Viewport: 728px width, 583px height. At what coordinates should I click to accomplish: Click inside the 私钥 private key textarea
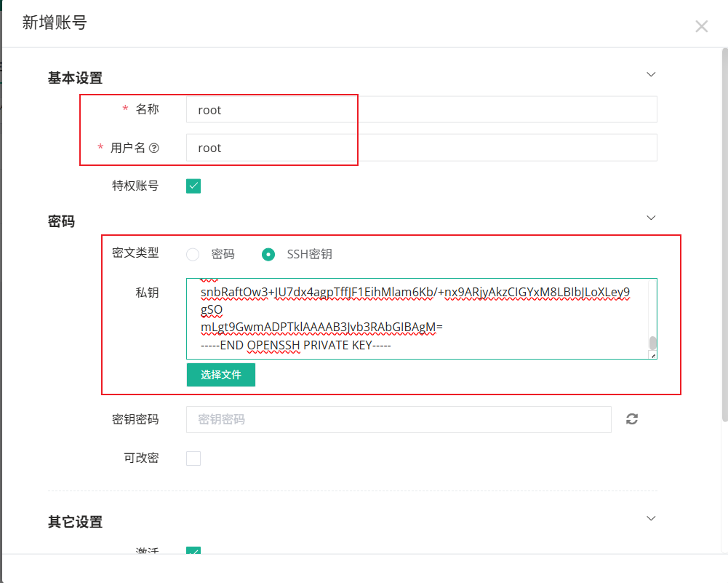tap(415, 318)
